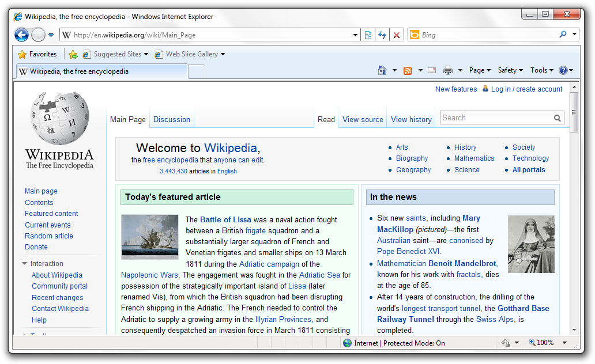Open the address bar dropdown arrow

pos(355,35)
